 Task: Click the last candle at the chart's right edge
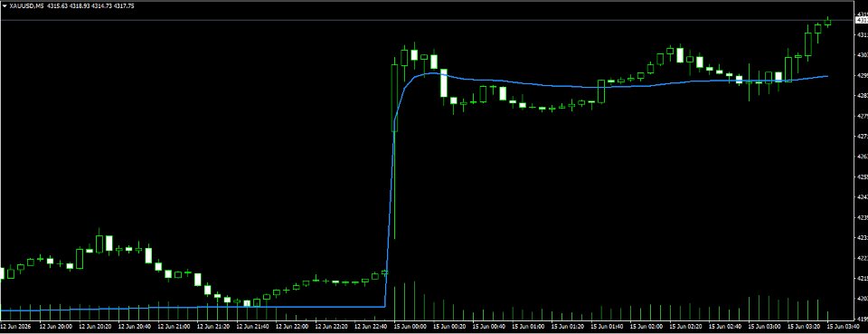(828, 22)
